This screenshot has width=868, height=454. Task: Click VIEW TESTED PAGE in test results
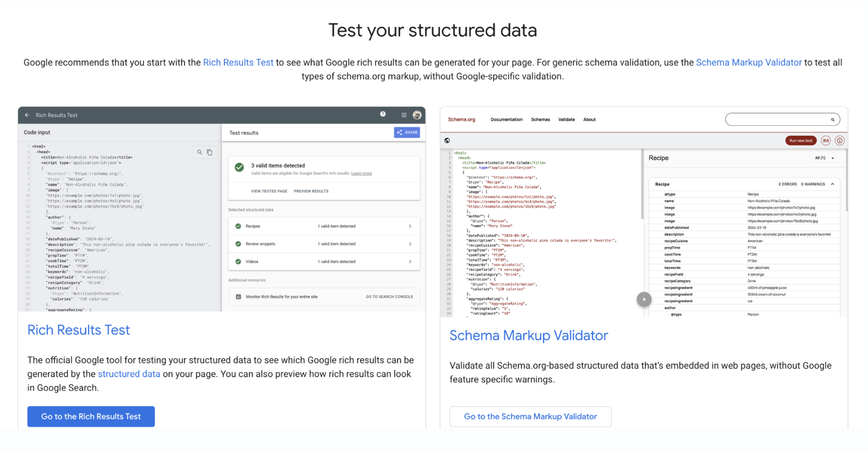point(269,191)
